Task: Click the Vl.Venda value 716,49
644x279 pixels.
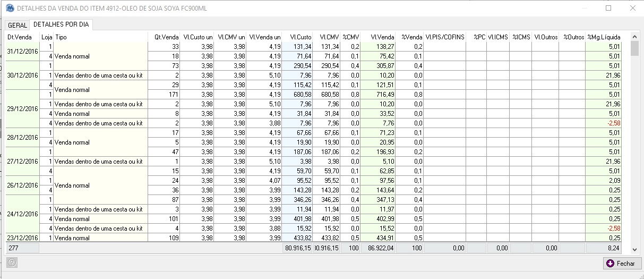Action: point(378,94)
